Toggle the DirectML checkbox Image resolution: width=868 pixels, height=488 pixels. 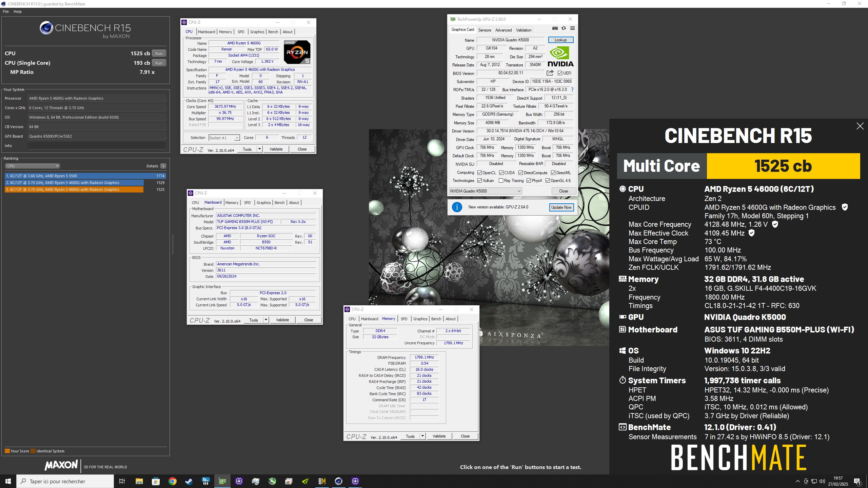click(553, 173)
